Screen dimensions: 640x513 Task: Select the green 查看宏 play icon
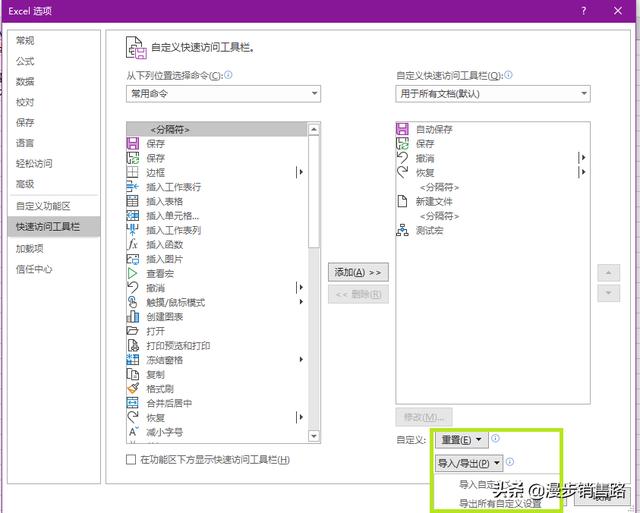pos(133,273)
